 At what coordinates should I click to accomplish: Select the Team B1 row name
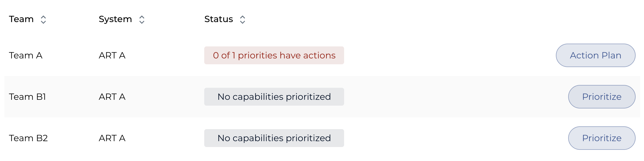[27, 97]
